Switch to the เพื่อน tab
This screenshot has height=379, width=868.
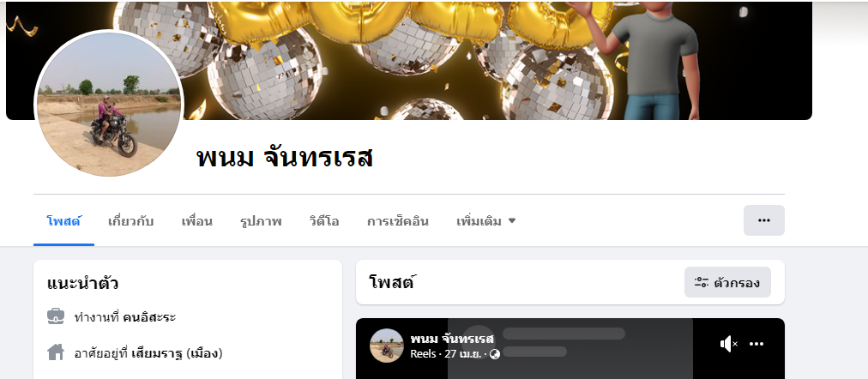pos(197,221)
